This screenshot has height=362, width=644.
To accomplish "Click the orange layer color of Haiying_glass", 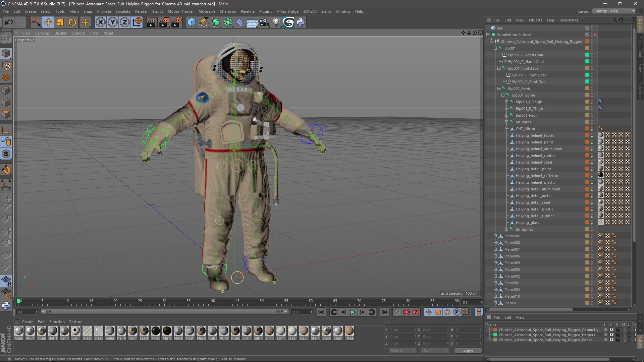I will (587, 223).
